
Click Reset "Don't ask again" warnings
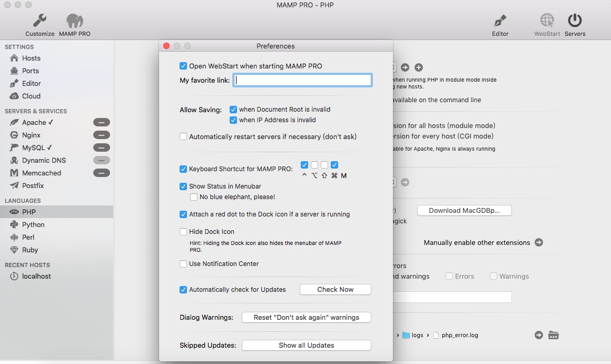306,317
